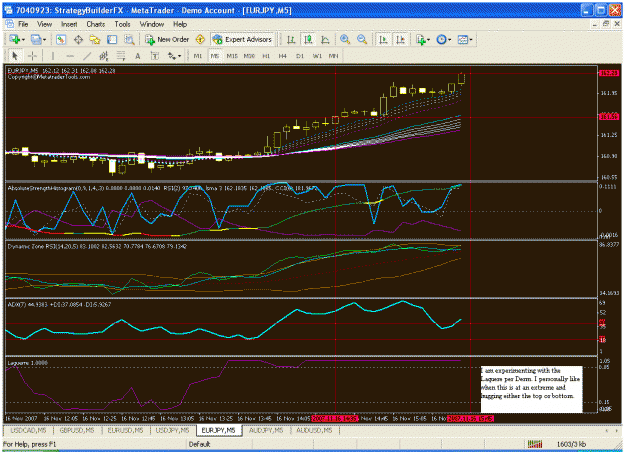The height and width of the screenshot is (452, 625).
Task: Click the connection status bars indicator
Action: pos(535,444)
